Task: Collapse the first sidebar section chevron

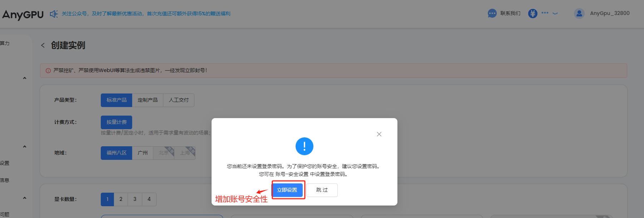Action: coord(25,78)
